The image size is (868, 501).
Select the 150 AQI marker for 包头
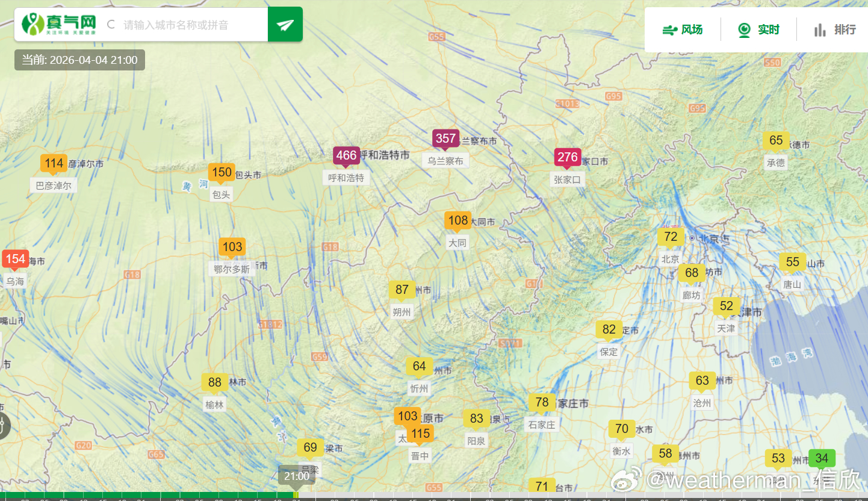(x=222, y=172)
